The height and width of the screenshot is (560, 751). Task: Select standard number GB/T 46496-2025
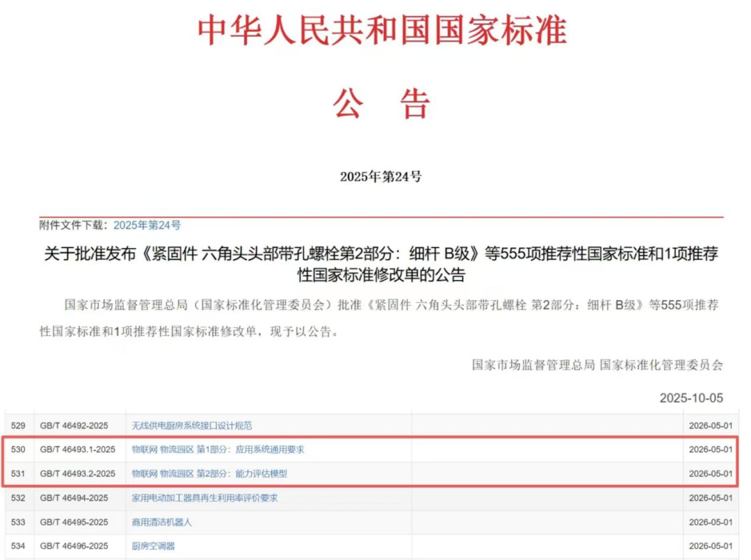74,546
